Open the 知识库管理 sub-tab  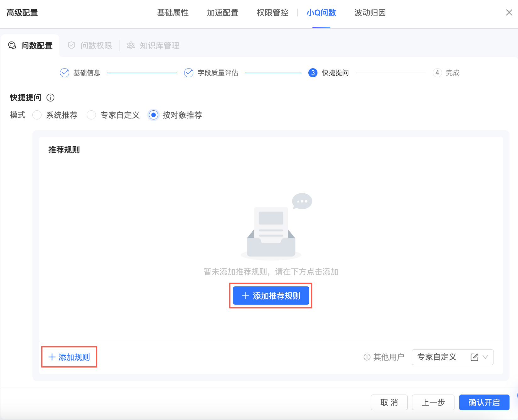153,46
